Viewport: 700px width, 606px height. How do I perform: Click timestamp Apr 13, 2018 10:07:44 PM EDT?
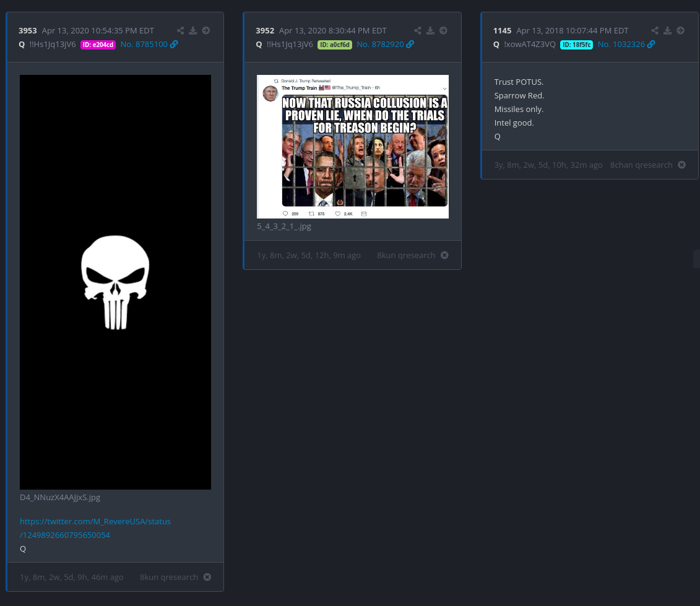(573, 30)
